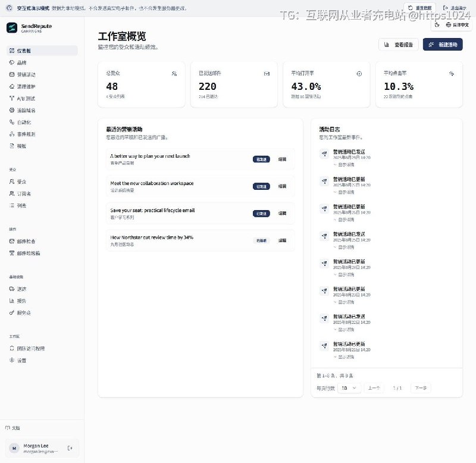Click the 新建活动 new campaign button
Image resolution: width=476 pixels, height=463 pixels.
[x=443, y=45]
